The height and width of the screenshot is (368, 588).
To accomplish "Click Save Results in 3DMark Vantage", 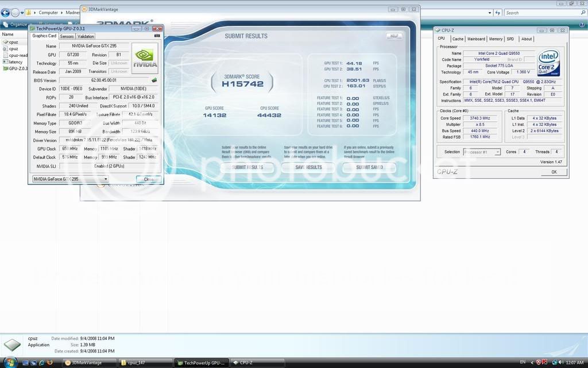I will (308, 167).
